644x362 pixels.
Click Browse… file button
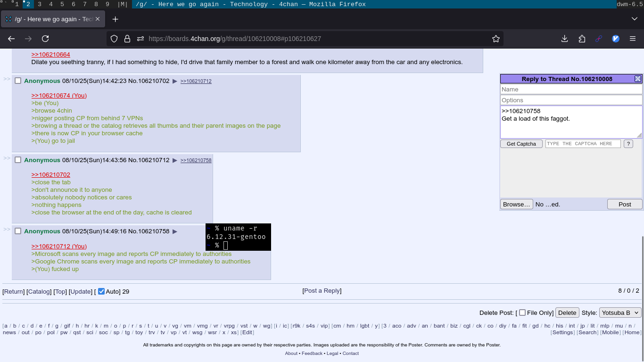pos(517,204)
